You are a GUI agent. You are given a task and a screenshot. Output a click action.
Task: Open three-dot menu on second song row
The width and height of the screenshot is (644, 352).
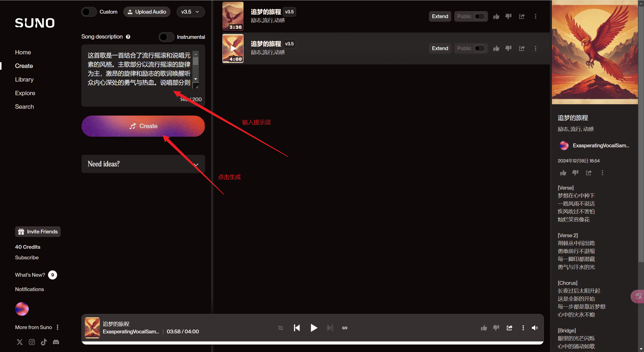535,48
